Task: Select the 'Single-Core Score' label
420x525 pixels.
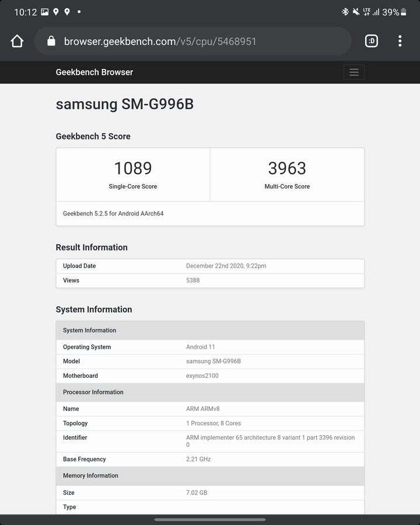Action: 133,186
